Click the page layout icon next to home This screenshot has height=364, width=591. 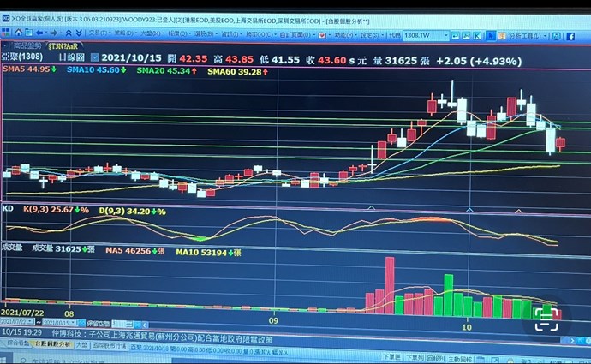(x=28, y=33)
